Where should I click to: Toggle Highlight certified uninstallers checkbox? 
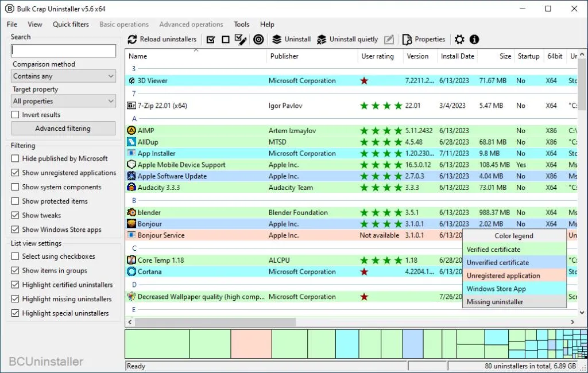(15, 285)
